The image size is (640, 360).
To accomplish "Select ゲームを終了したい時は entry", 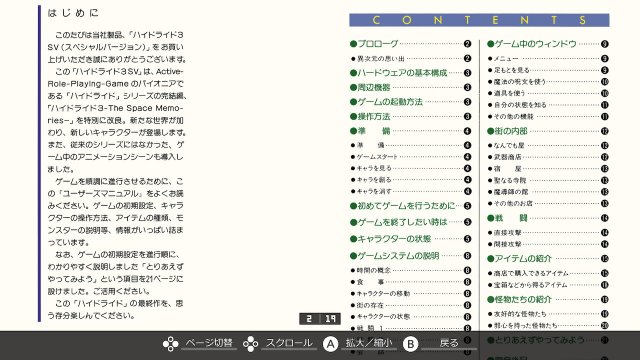I will pos(411,222).
